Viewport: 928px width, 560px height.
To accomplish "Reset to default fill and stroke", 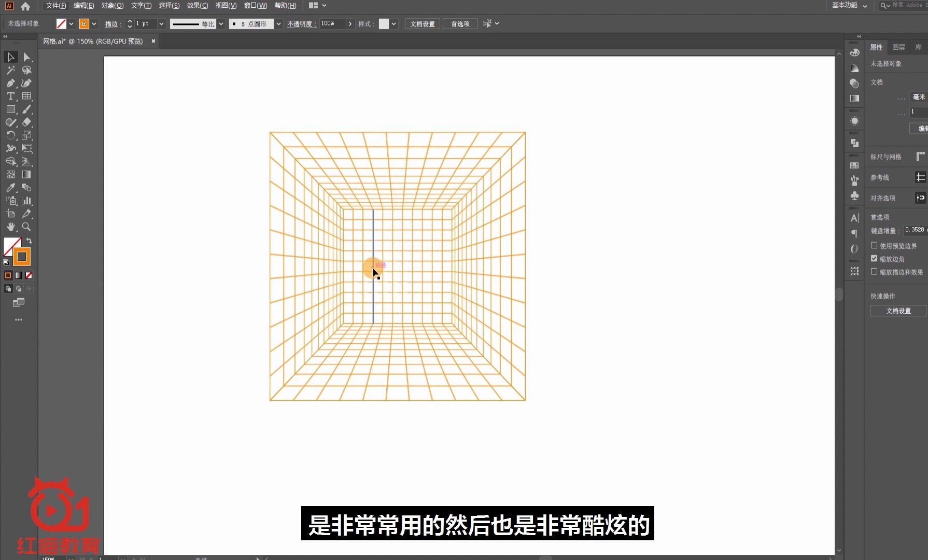I will click(6, 263).
